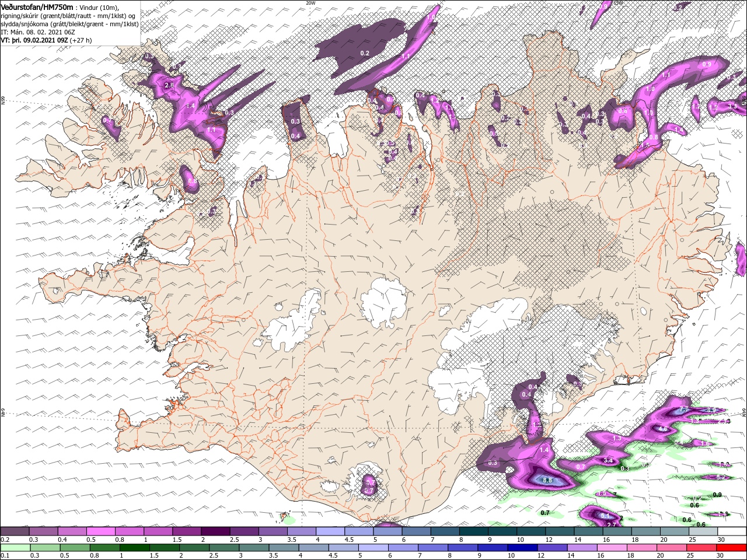Screen dimensions: 747x560
Task: Click the dark purple top legend swatch between 2 and 2.5
Action: pos(215,531)
